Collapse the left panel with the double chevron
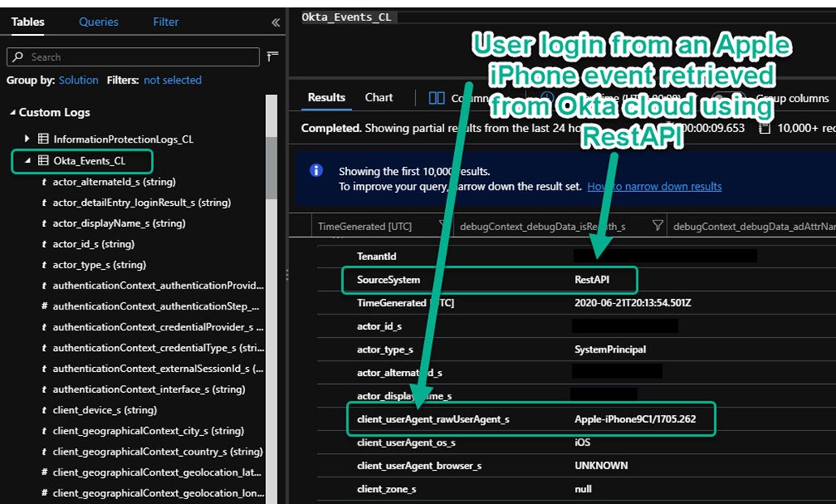The width and height of the screenshot is (836, 504). (x=276, y=23)
